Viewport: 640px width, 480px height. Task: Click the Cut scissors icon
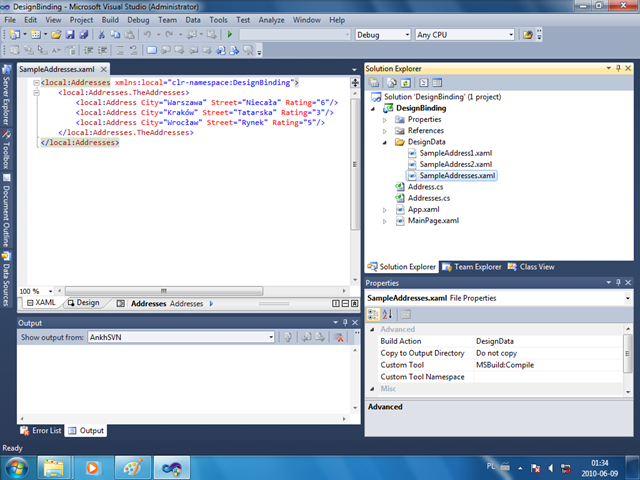pyautogui.click(x=102, y=35)
